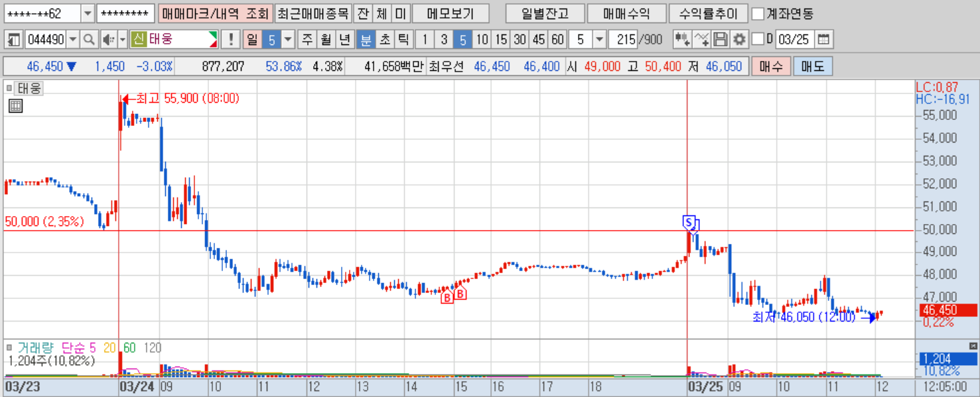Open the stock list panel icon
The image size is (980, 397).
[13, 40]
